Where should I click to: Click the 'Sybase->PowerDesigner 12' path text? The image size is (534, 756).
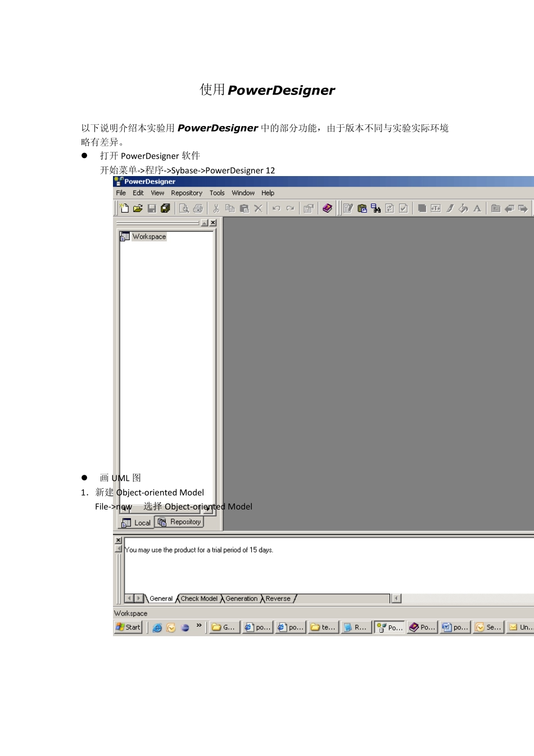tap(223, 170)
